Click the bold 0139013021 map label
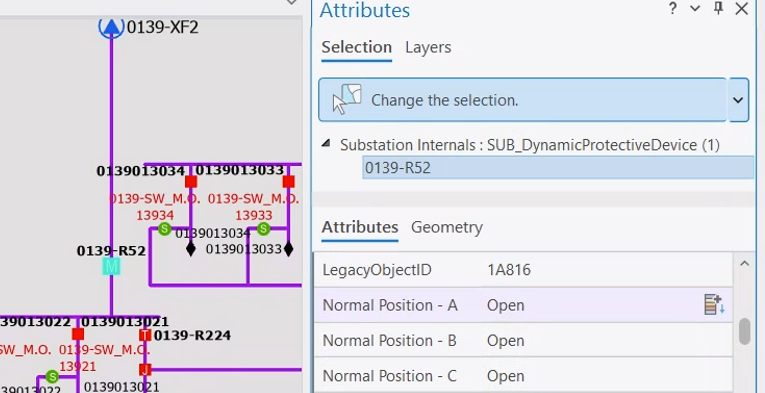Image resolution: width=765 pixels, height=393 pixels. (125, 322)
